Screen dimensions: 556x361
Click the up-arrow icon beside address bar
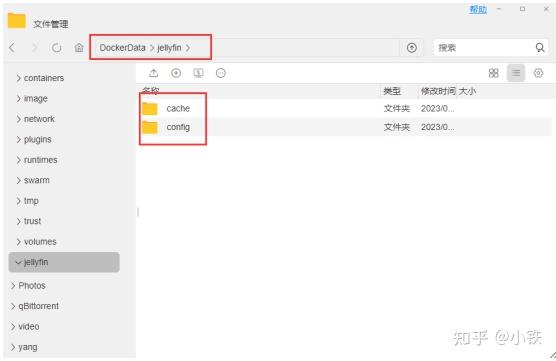tap(412, 48)
